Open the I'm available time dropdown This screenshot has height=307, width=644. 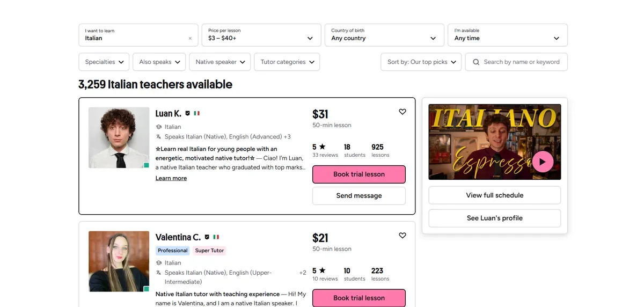[507, 35]
